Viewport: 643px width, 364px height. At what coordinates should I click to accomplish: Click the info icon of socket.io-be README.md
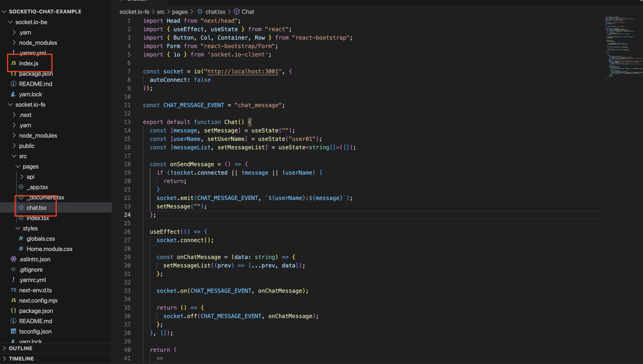(14, 84)
